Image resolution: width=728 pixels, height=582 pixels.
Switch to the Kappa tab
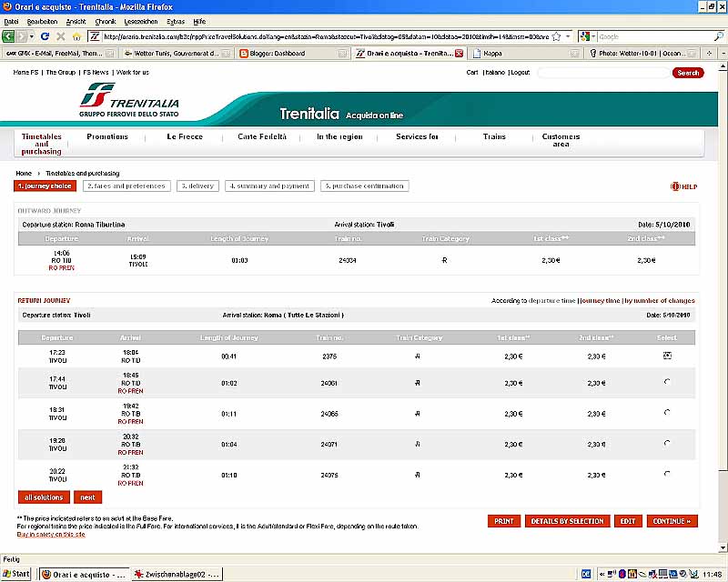point(525,54)
